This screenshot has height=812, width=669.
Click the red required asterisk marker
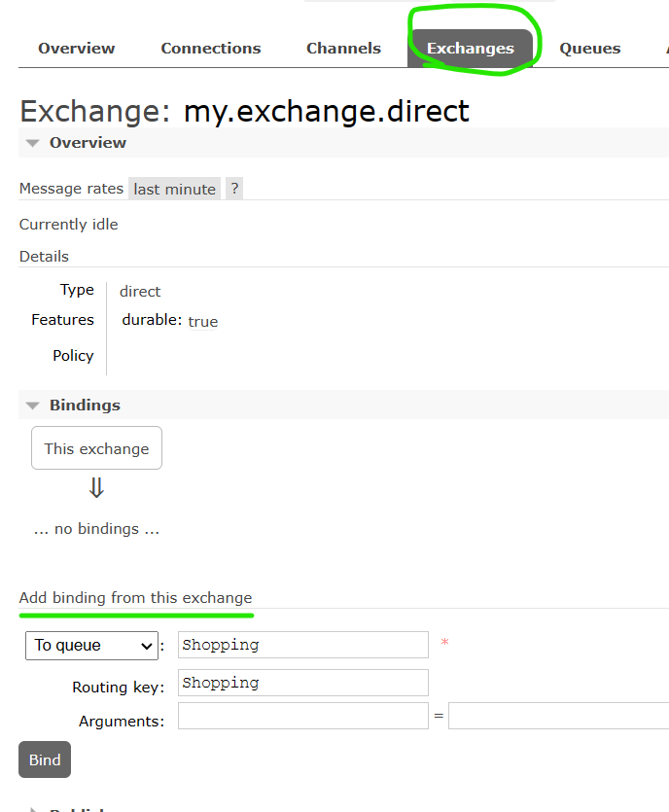click(x=444, y=644)
